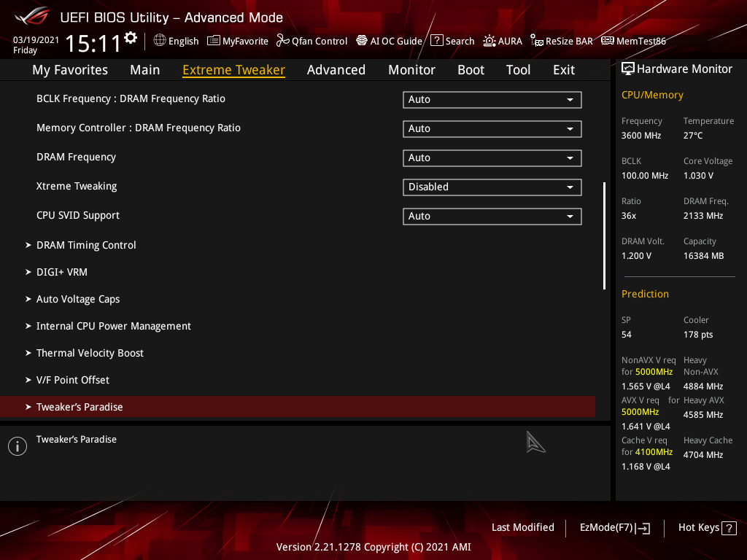Click the MyFavorite label

click(245, 42)
